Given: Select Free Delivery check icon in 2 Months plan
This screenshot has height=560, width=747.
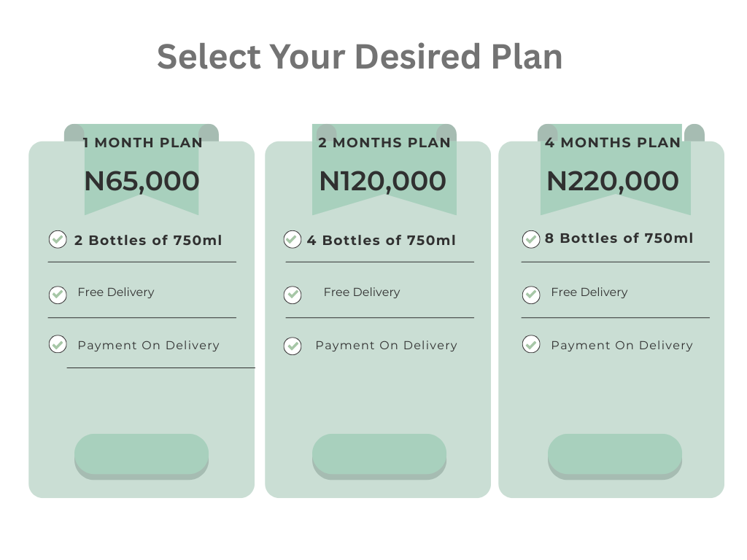Looking at the screenshot, I should coord(293,295).
